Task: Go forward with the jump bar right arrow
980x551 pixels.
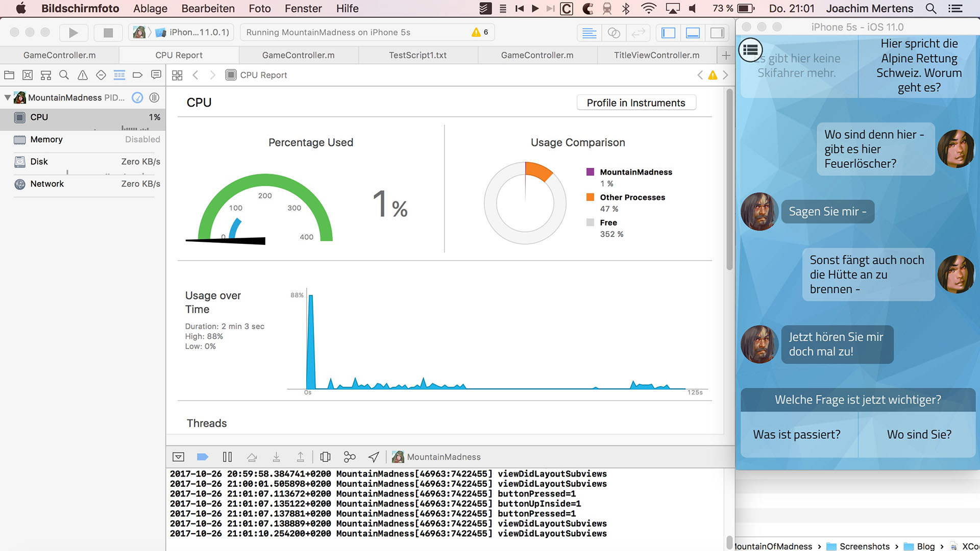Action: [213, 76]
